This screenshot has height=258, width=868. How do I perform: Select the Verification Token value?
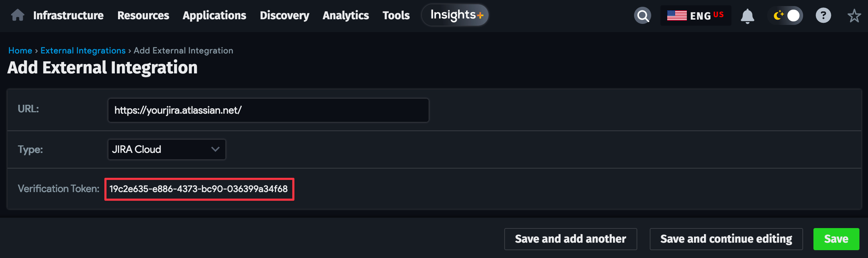coord(199,189)
